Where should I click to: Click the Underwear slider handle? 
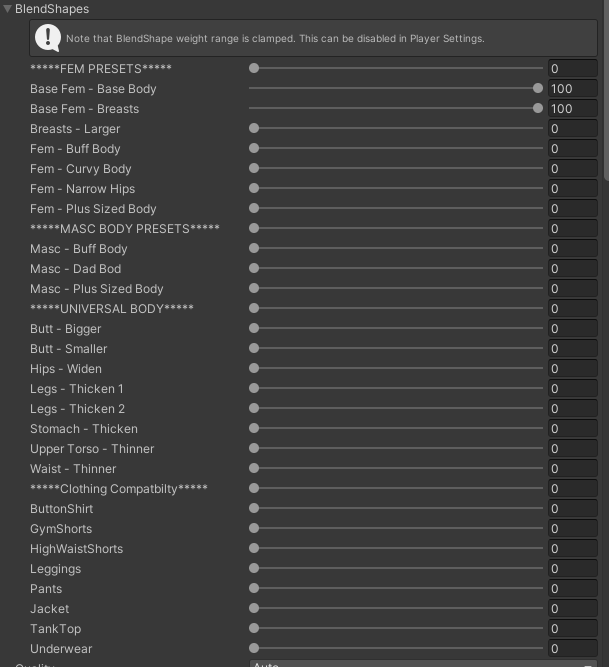[x=254, y=649]
